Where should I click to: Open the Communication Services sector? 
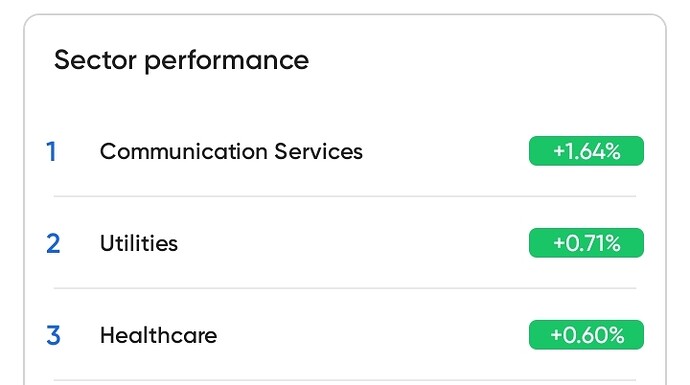coord(231,151)
